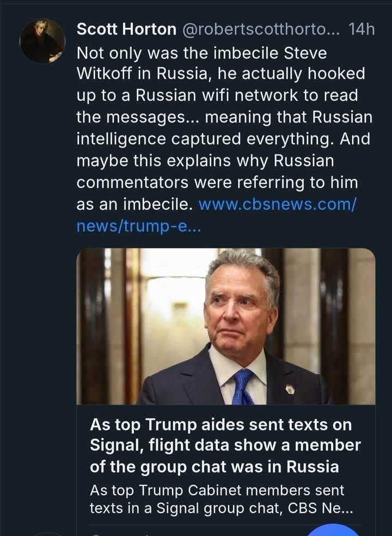Open the @robertscotthorto handle
Image resolution: width=392 pixels, height=536 pixels.
tap(258, 29)
